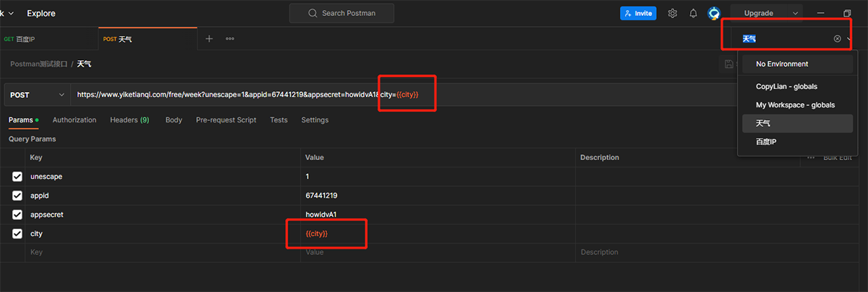Open Postman测试接口 breadcrumb collection
The width and height of the screenshot is (868, 292).
pos(38,64)
